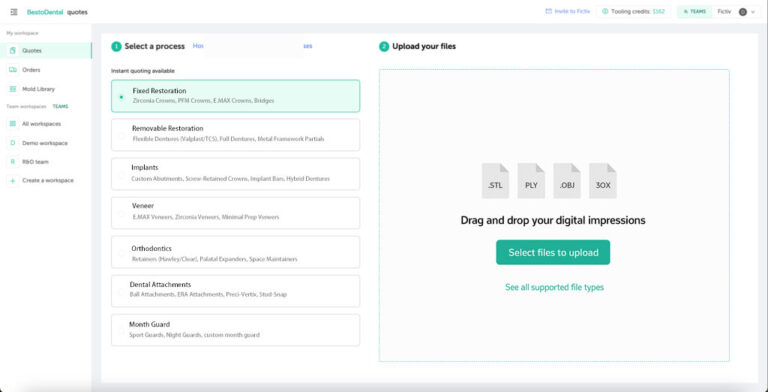
Task: Select the Fixed Restoration radio button
Action: (x=121, y=97)
